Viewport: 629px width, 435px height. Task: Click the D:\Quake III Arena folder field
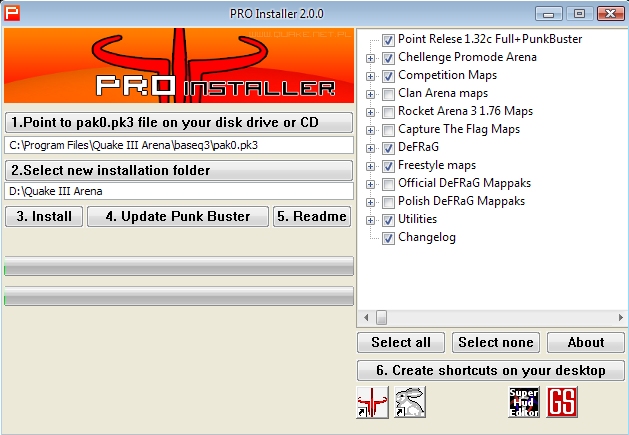(x=179, y=191)
